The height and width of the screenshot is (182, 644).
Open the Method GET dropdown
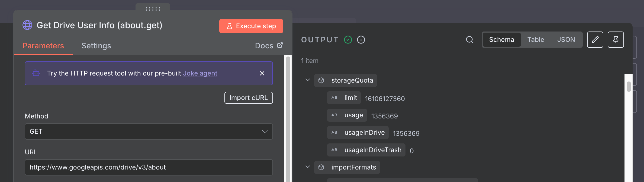(149, 131)
